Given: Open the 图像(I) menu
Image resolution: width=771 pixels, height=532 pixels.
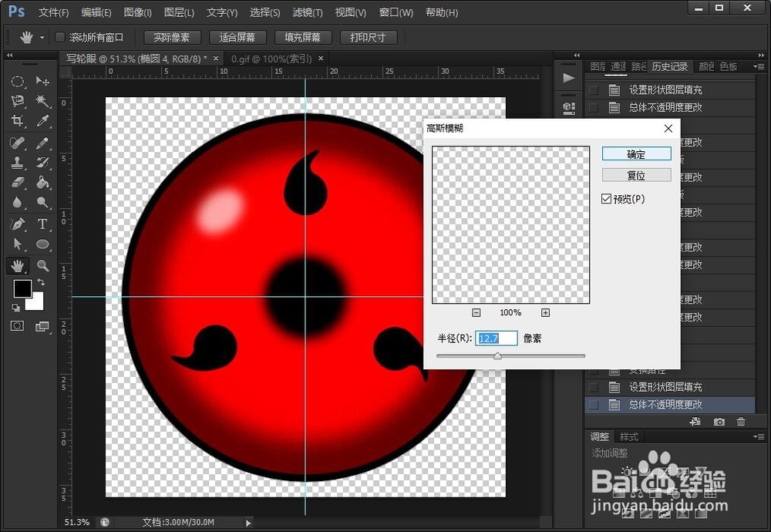Looking at the screenshot, I should point(138,12).
